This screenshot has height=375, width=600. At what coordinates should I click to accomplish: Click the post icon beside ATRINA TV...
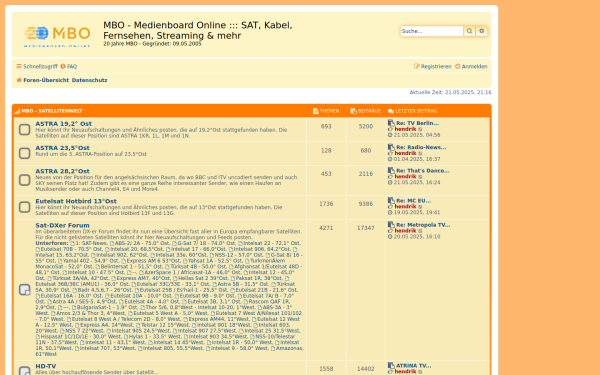391,365
